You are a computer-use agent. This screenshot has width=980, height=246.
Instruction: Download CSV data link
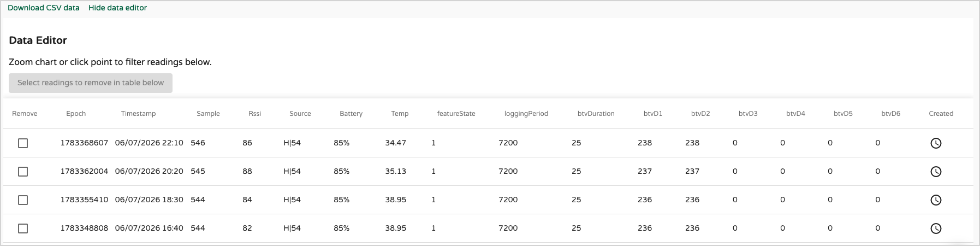(x=44, y=8)
